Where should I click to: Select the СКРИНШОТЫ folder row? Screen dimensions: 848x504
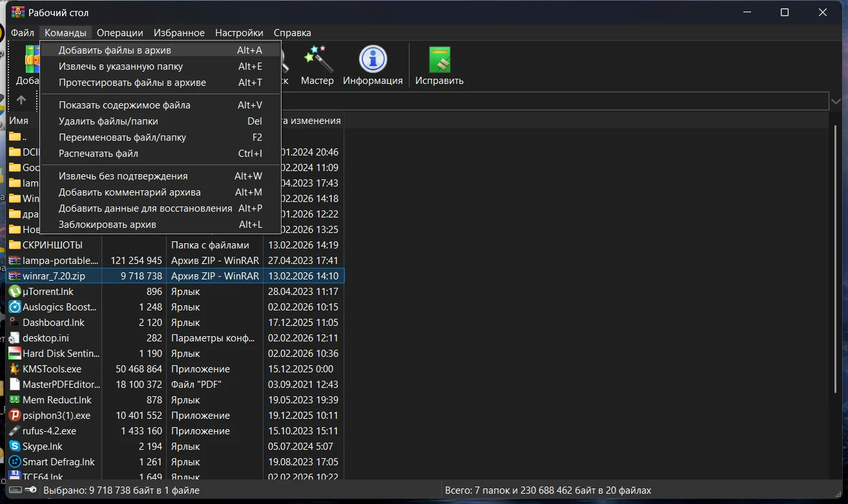[x=53, y=245]
